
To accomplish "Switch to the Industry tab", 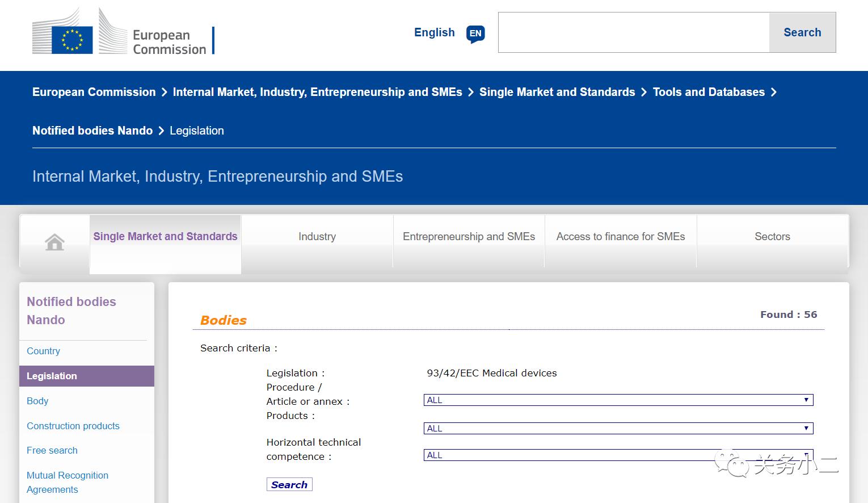I will click(x=317, y=237).
